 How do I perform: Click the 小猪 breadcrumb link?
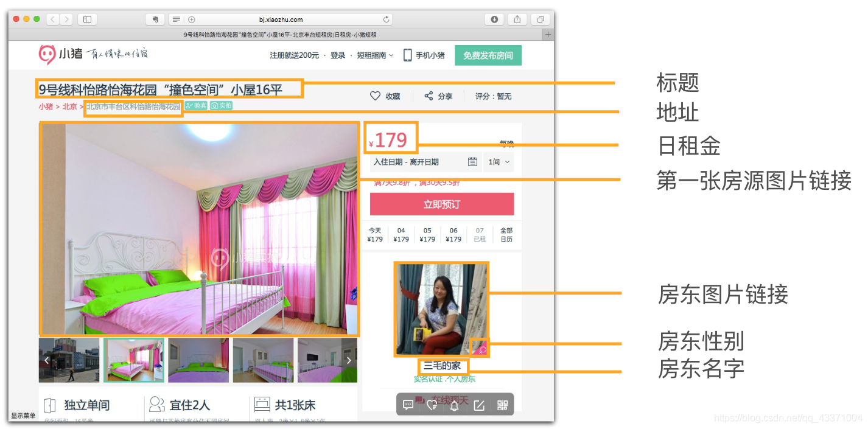click(46, 106)
